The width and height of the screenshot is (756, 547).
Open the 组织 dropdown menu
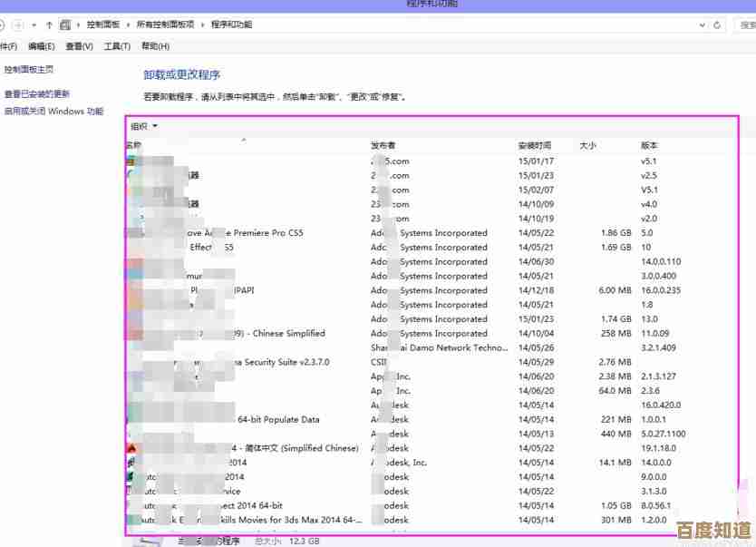pyautogui.click(x=141, y=126)
